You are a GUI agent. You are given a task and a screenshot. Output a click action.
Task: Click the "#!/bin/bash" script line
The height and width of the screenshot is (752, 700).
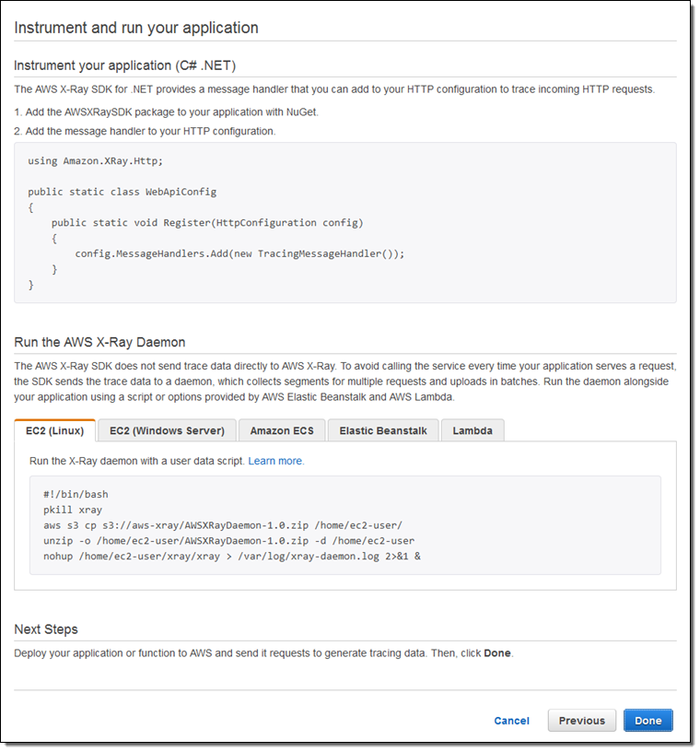click(76, 495)
